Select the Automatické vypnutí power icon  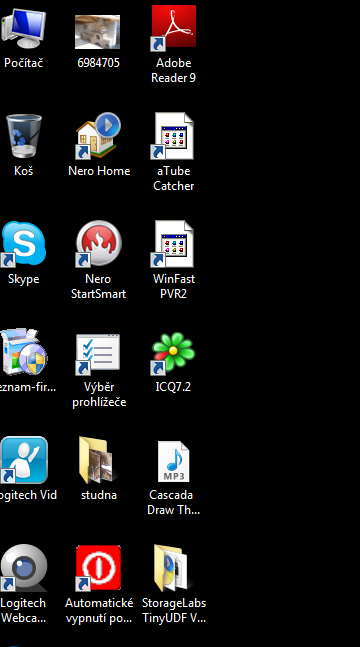tap(98, 568)
